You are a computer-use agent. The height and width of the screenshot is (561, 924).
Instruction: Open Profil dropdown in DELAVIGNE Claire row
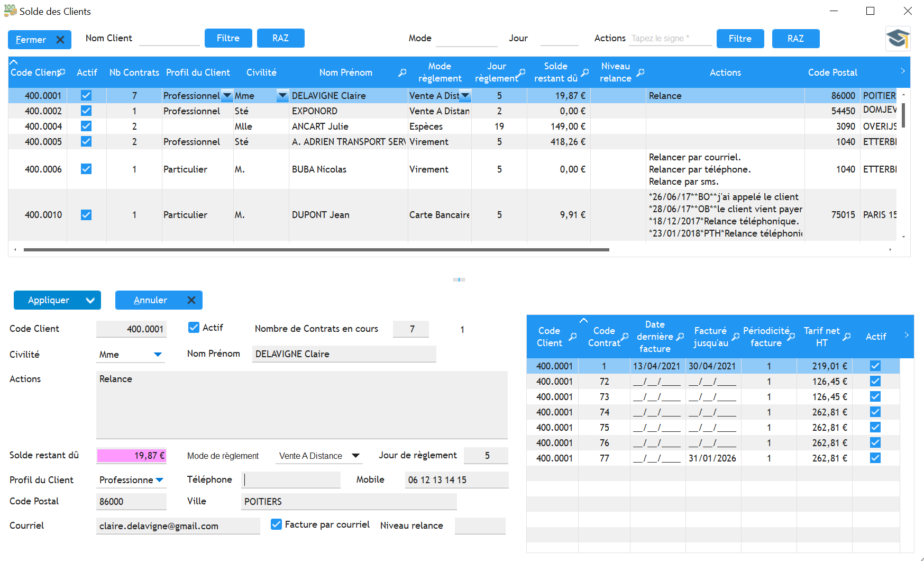coord(227,96)
